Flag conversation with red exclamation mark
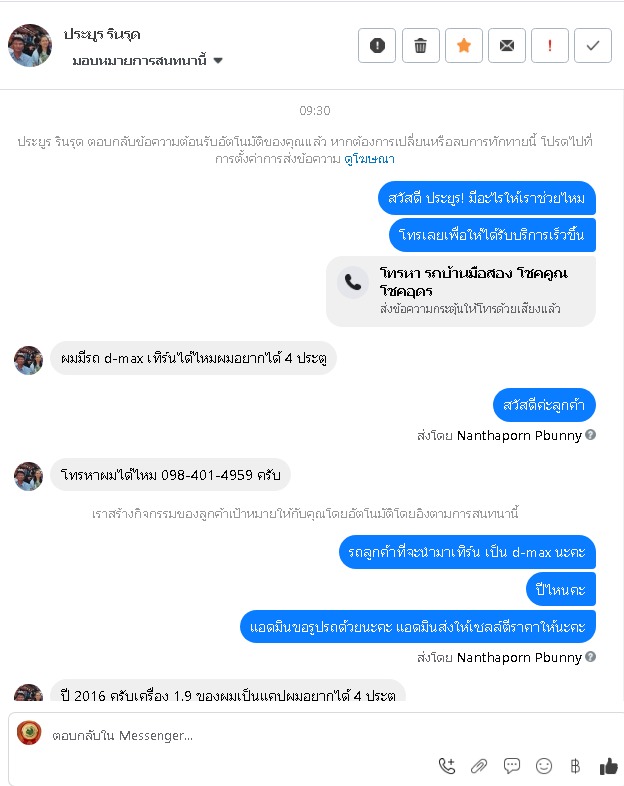Image resolution: width=624 pixels, height=786 pixels. [550, 46]
